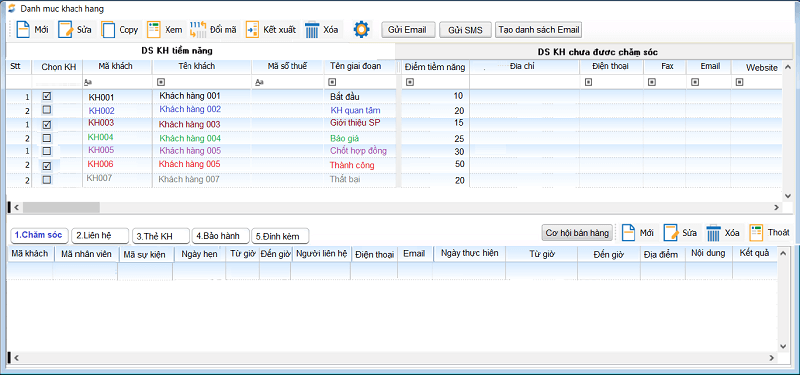Select the 5.Đính kèm tab
This screenshot has width=800, height=375.
(x=280, y=236)
